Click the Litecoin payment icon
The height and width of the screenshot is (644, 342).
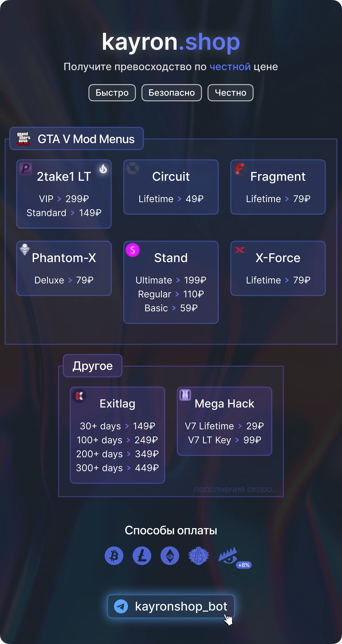142,556
